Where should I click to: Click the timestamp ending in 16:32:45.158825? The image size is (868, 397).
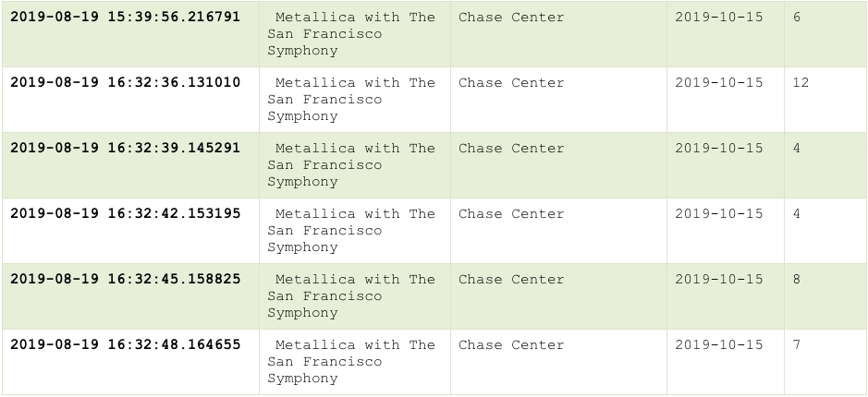pyautogui.click(x=125, y=280)
